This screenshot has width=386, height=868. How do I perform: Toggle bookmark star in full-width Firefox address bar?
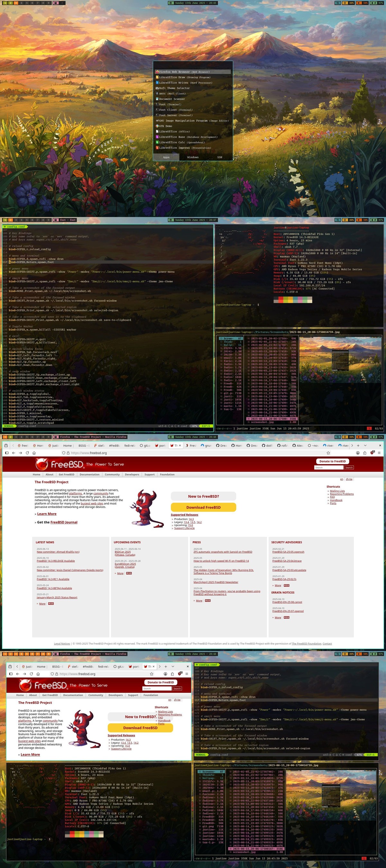[x=328, y=453]
